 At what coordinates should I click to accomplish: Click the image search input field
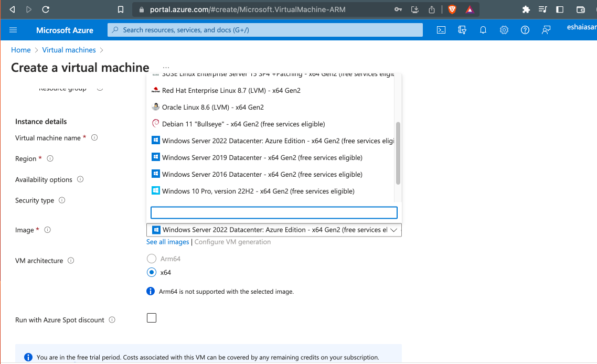coord(273,212)
